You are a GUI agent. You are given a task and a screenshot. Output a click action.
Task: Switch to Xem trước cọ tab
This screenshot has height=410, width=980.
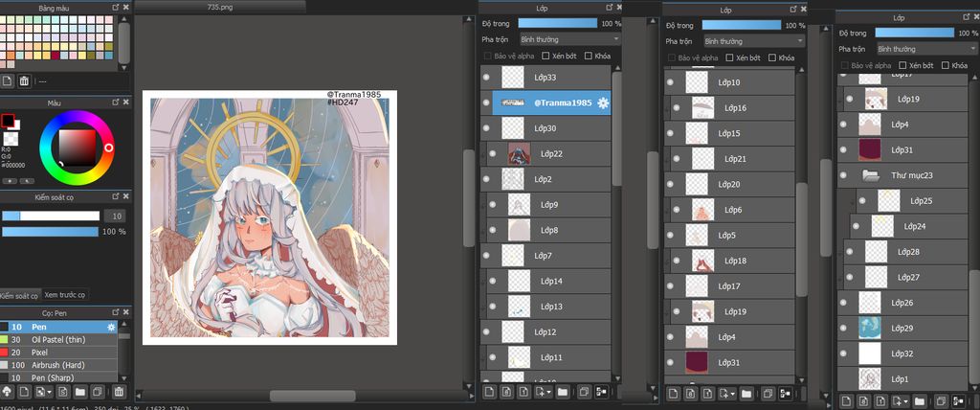point(65,294)
